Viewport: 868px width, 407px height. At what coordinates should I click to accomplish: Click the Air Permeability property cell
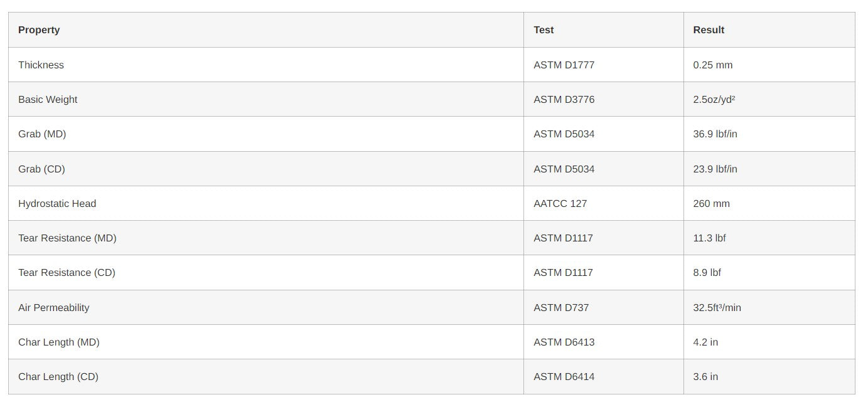pyautogui.click(x=53, y=308)
